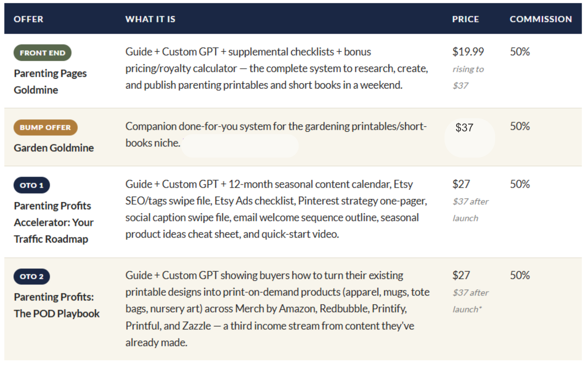The width and height of the screenshot is (588, 392).
Task: Click the 50% commission in front end row
Action: (x=520, y=52)
